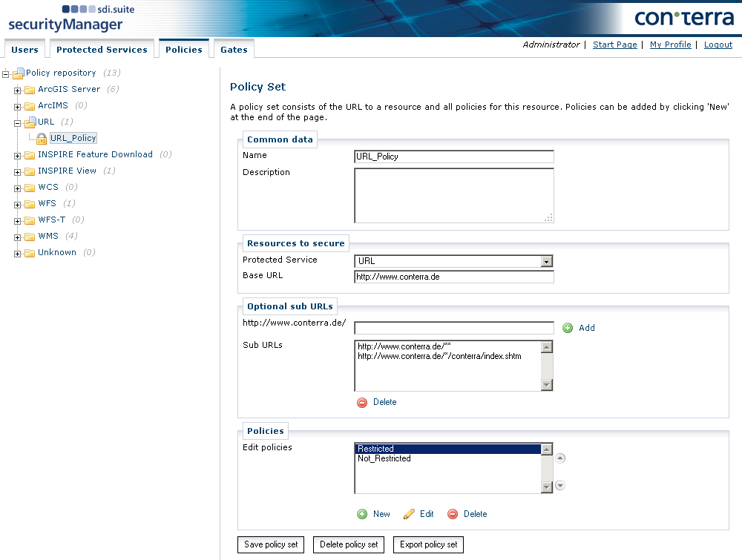Select Not_Restricted in the policies list
This screenshot has width=742, height=560.
(384, 458)
